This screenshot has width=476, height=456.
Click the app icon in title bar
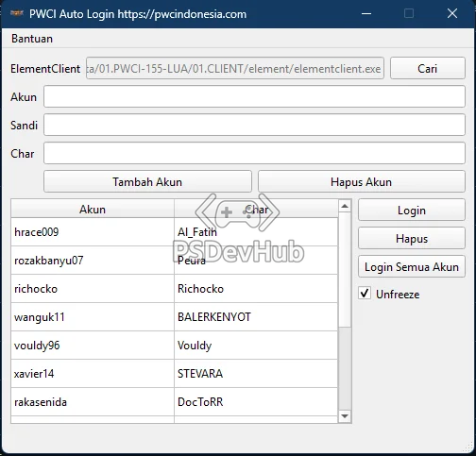(17, 13)
